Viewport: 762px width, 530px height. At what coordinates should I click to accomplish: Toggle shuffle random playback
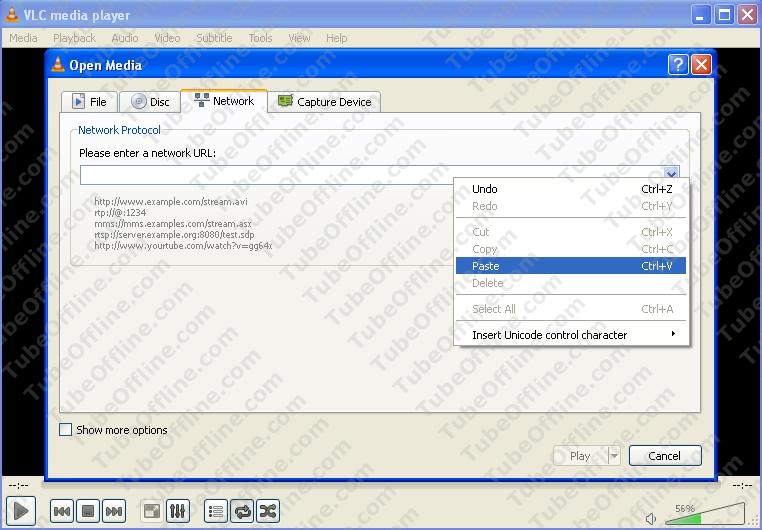(268, 511)
